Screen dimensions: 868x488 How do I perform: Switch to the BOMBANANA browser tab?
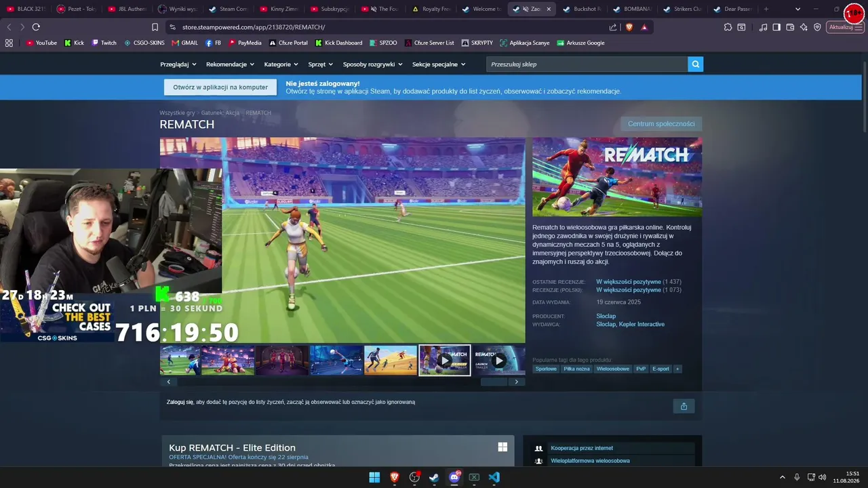tap(633, 9)
